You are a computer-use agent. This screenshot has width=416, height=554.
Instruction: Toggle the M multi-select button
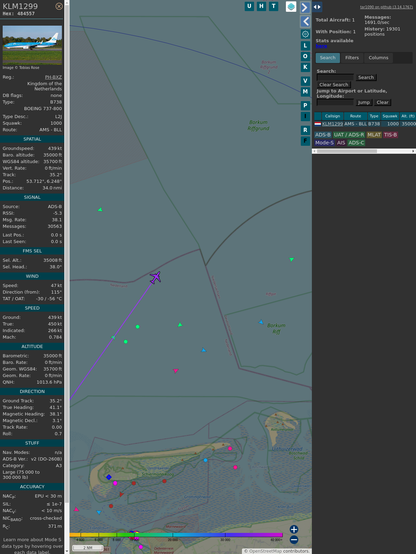(x=305, y=92)
